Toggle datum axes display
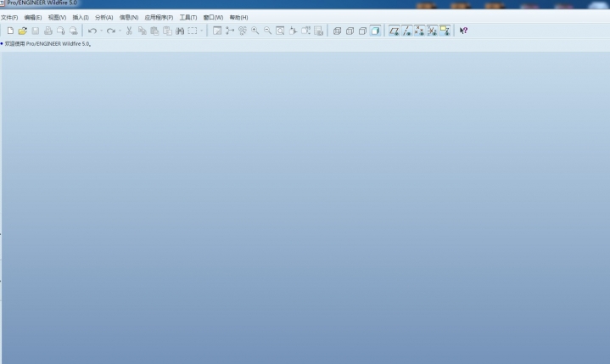This screenshot has width=610, height=364. (x=406, y=31)
